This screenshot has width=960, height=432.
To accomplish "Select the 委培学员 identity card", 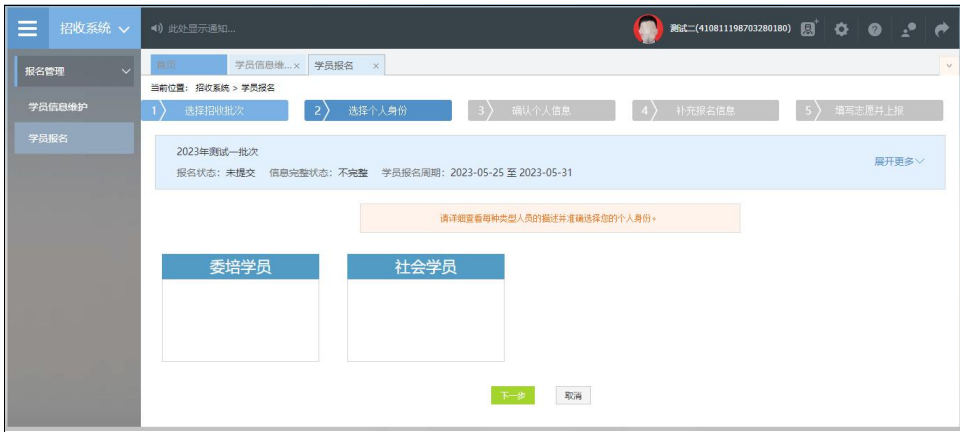I will pyautogui.click(x=241, y=308).
